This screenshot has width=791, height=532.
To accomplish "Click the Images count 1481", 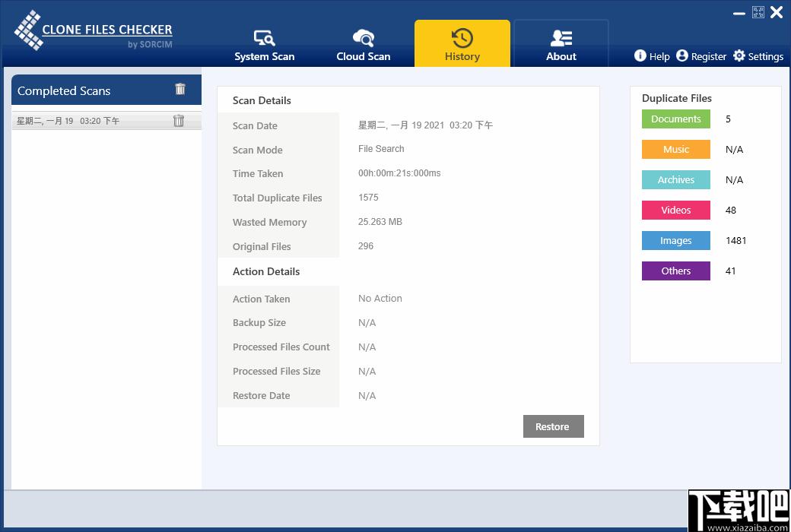I will 736,240.
